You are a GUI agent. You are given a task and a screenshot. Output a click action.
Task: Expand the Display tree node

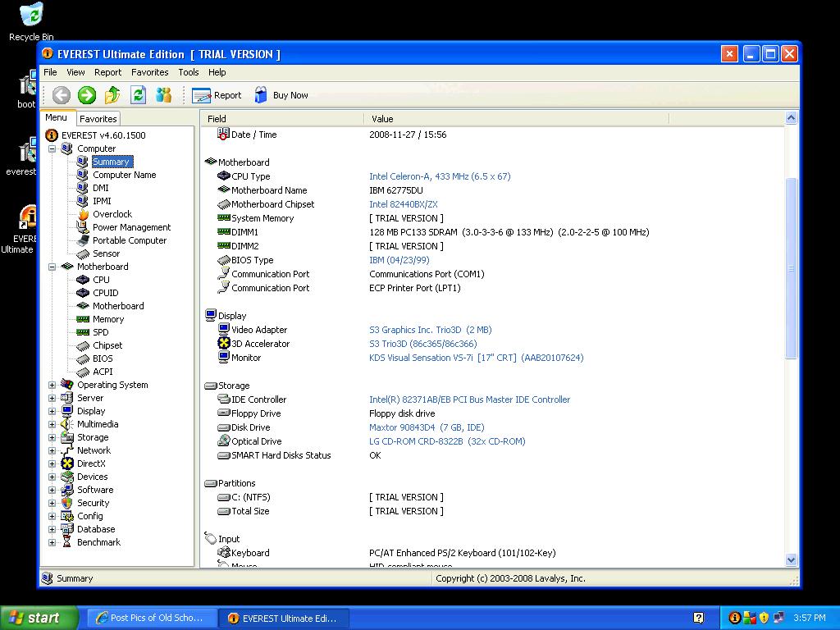tap(52, 412)
